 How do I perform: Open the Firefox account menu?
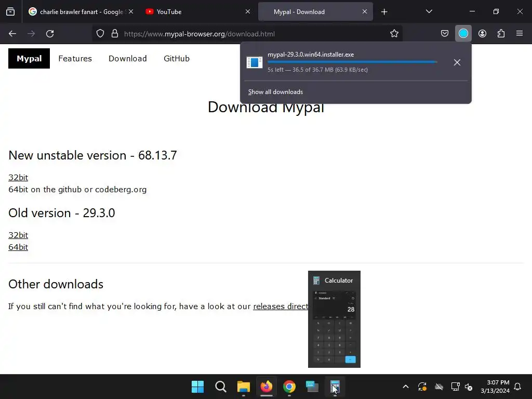point(482,34)
